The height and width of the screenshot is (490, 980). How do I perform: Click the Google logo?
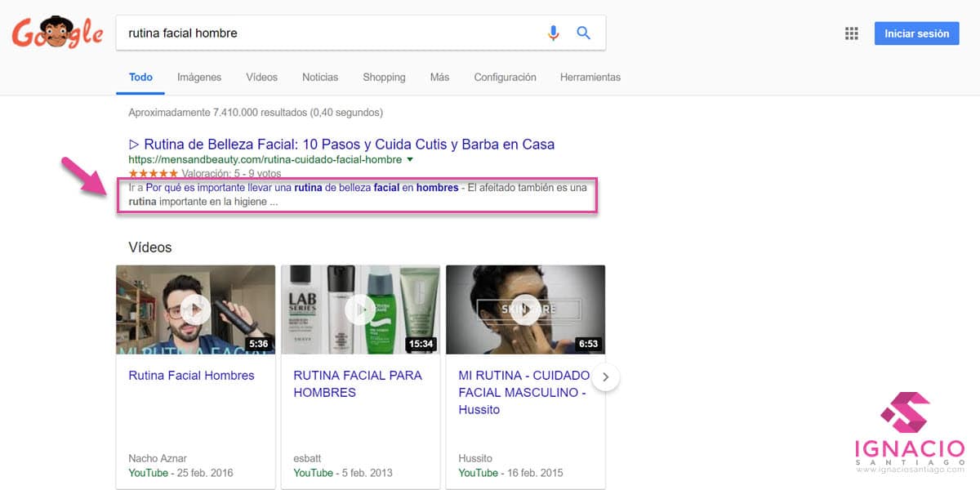click(58, 33)
